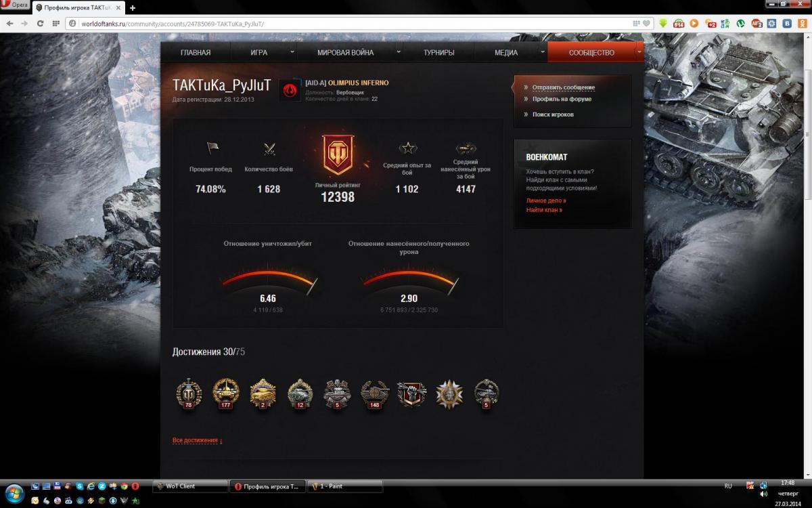Click the clan emblem icon next to OLIMPIUS INFERNO

point(290,90)
